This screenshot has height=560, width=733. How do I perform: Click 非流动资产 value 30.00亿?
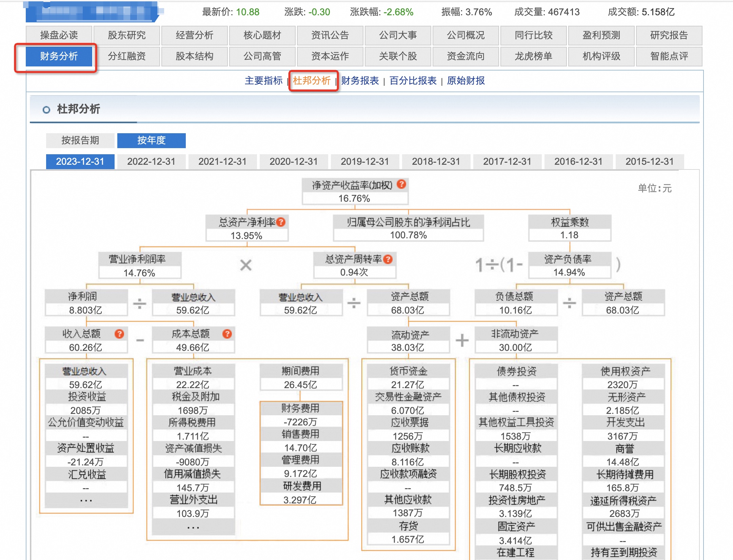(516, 347)
